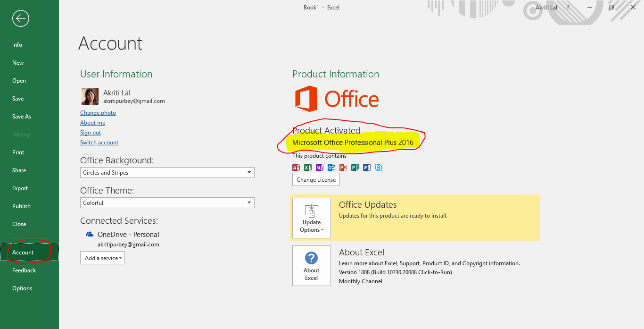Click the Skype app icon

(x=379, y=168)
